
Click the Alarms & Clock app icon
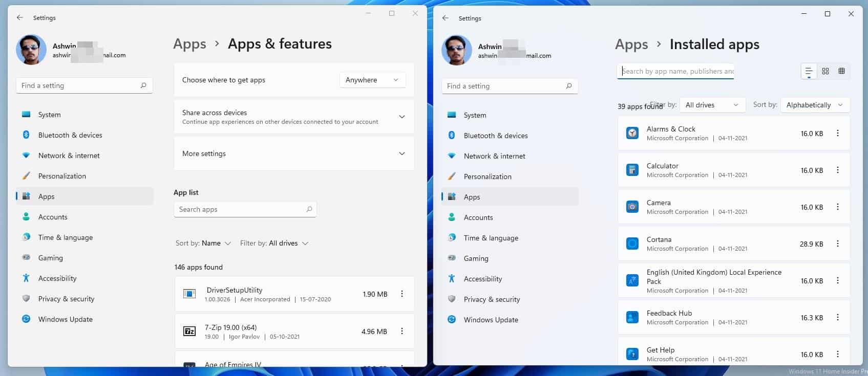point(632,134)
